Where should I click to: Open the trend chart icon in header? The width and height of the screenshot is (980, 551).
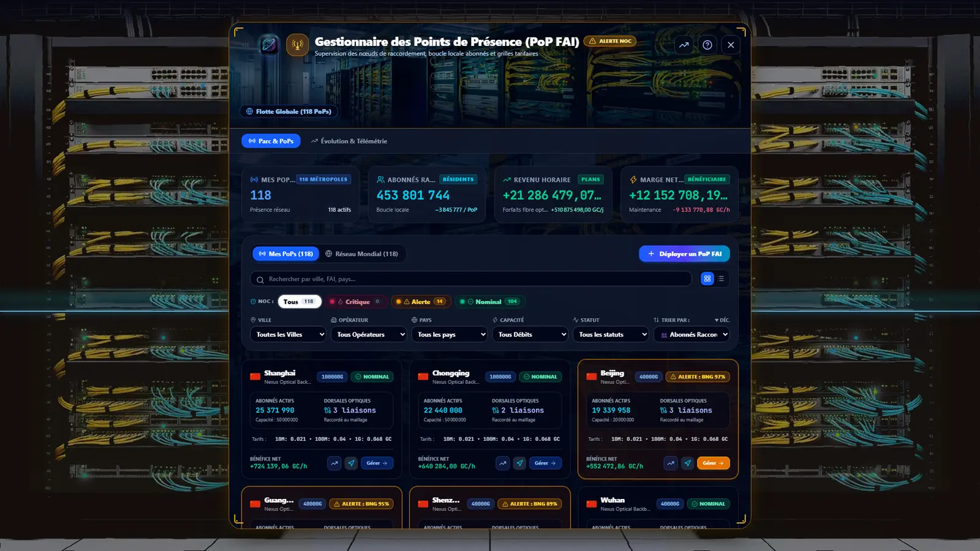[684, 45]
